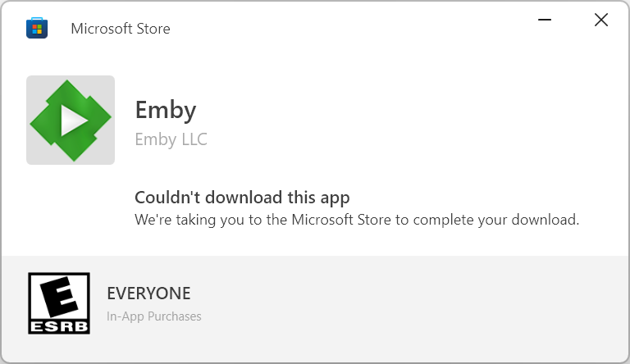The image size is (630, 364).
Task: Click the In-App Purchases text
Action: point(154,316)
